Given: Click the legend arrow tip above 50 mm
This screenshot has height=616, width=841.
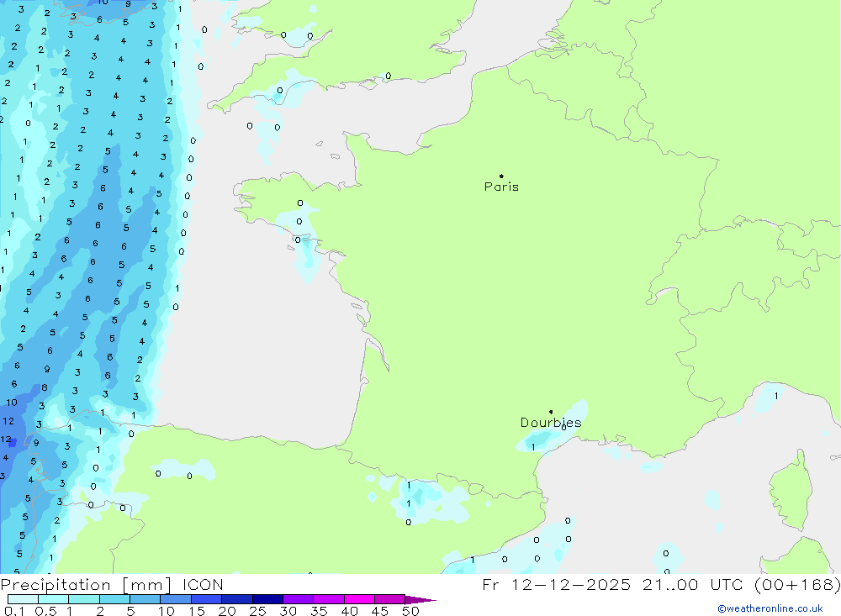Looking at the screenshot, I should click(421, 600).
